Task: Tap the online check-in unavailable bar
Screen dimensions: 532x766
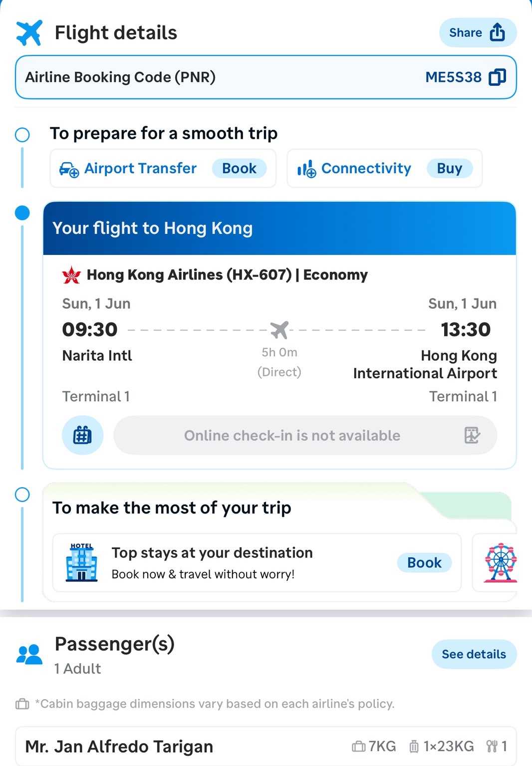Action: [292, 436]
